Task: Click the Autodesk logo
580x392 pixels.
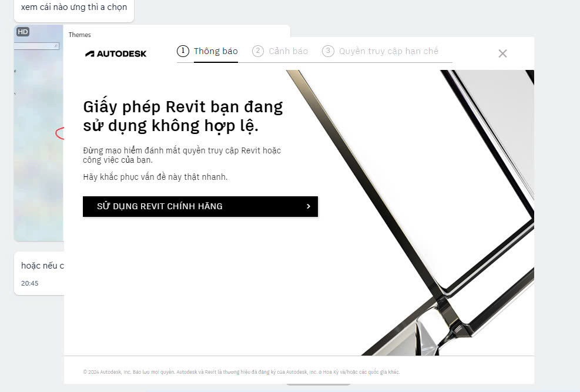Action: coord(116,53)
